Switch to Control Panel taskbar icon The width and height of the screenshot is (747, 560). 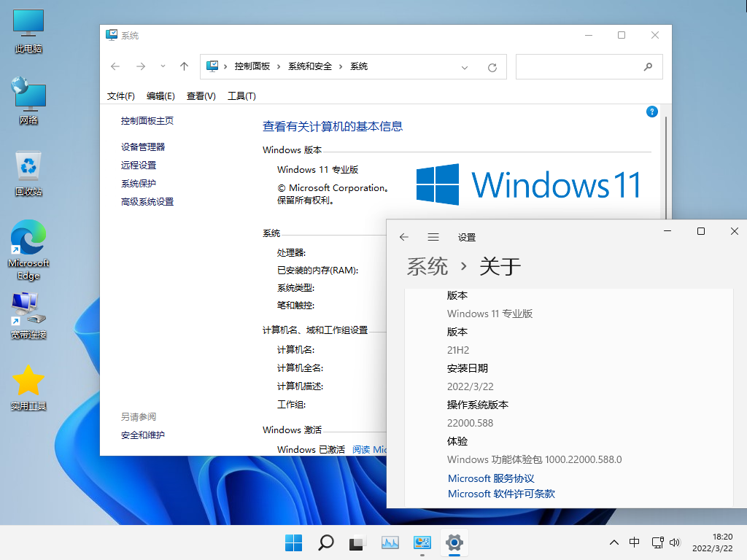[422, 542]
